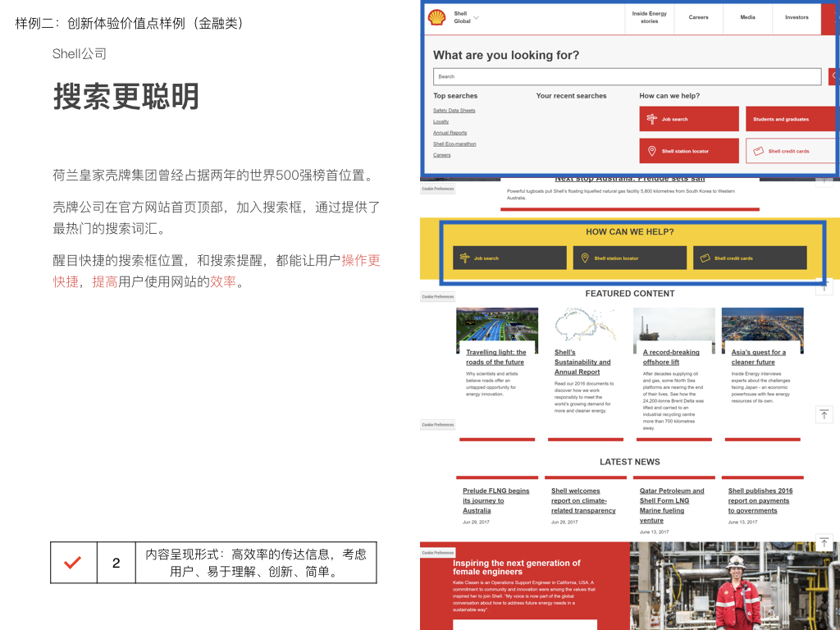Click the 'Shell公司' subtitle
Image resolution: width=840 pixels, height=630 pixels.
pos(80,53)
